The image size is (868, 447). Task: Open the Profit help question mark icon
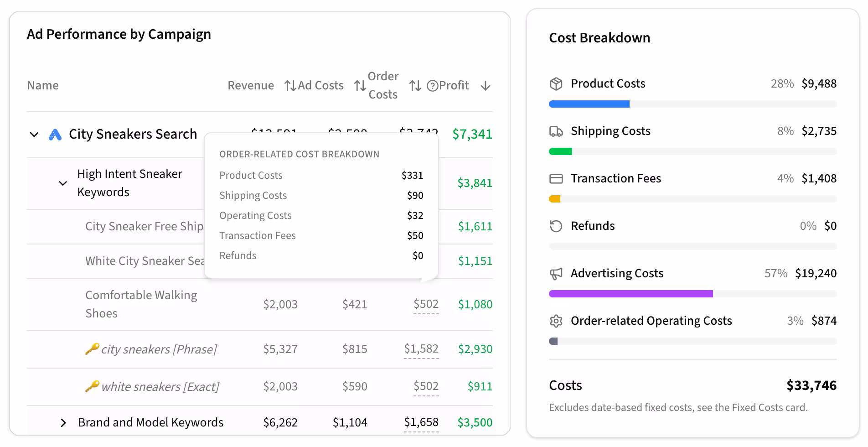pos(432,86)
